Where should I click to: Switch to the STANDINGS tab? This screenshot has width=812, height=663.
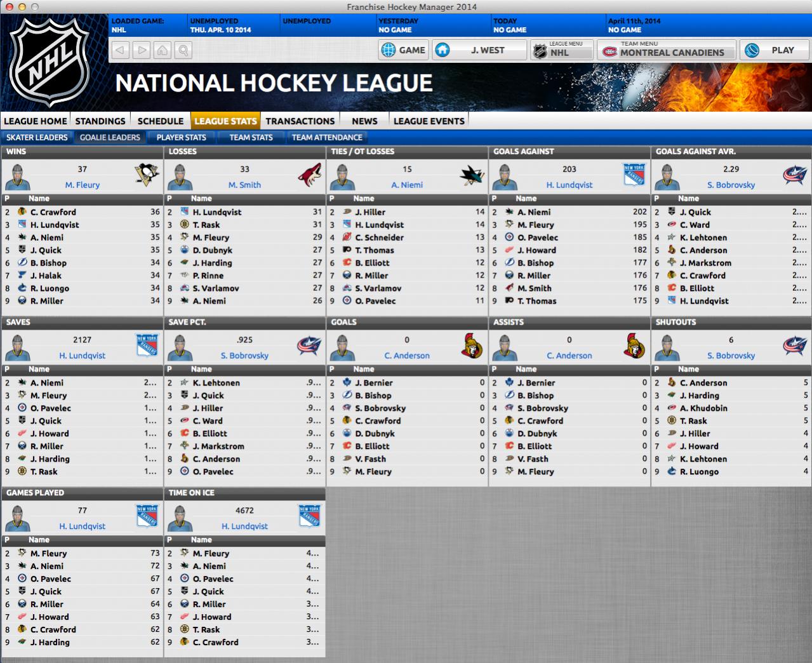100,121
